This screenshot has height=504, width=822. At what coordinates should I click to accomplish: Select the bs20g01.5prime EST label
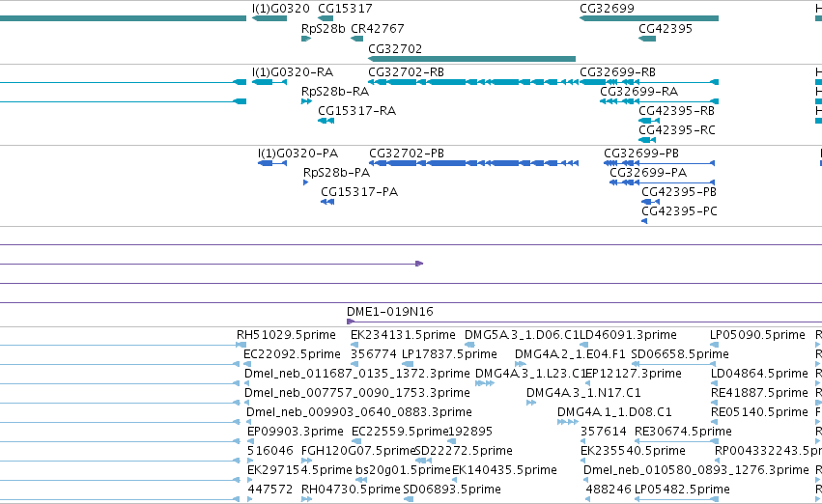[x=403, y=470]
